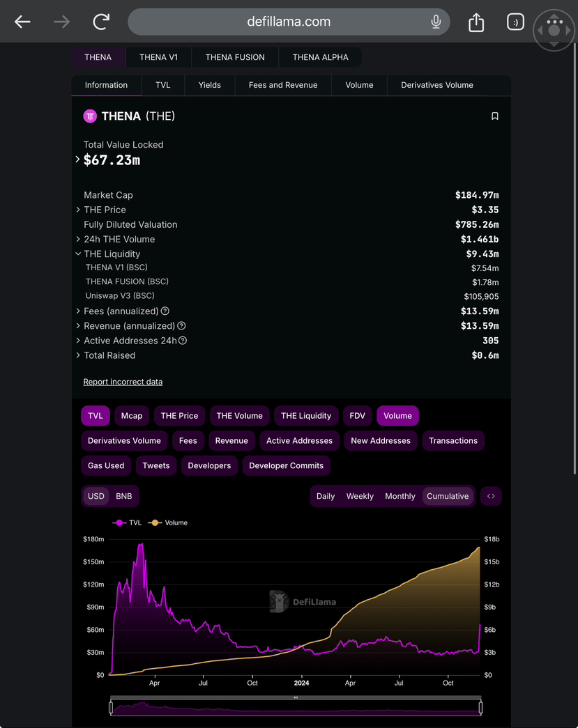Viewport: 578px width, 728px height.
Task: Enable the Derivatives Volume chart series
Action: click(x=125, y=441)
